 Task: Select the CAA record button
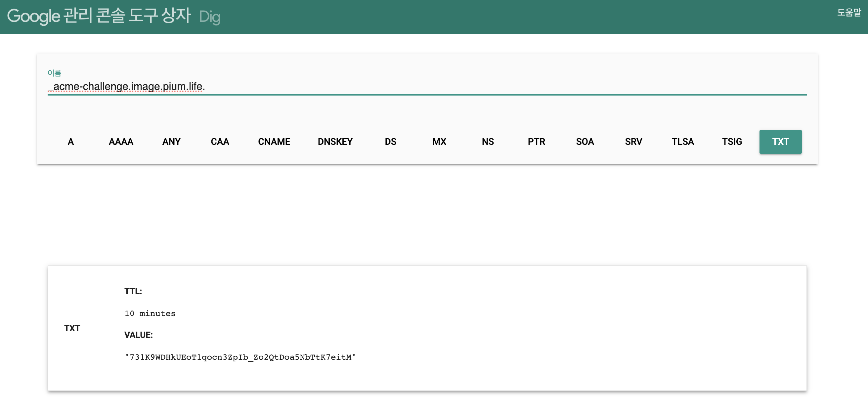[220, 142]
